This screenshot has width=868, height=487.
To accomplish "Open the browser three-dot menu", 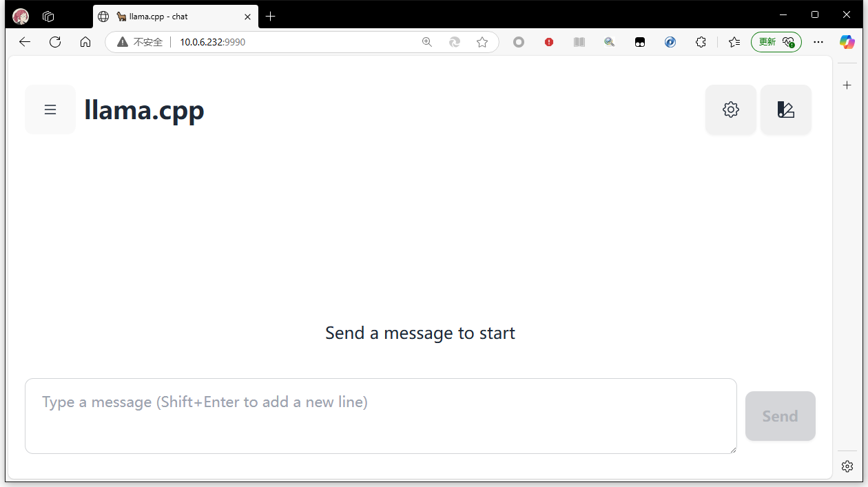I will (x=818, y=42).
